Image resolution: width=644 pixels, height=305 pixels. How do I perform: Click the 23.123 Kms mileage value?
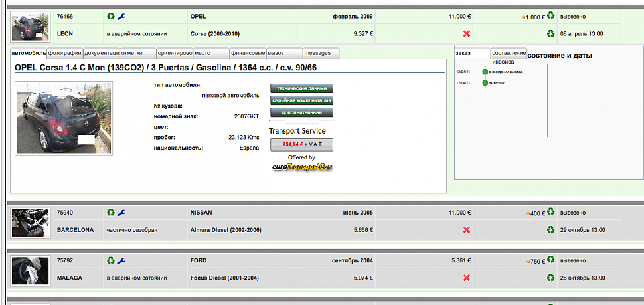(x=244, y=138)
